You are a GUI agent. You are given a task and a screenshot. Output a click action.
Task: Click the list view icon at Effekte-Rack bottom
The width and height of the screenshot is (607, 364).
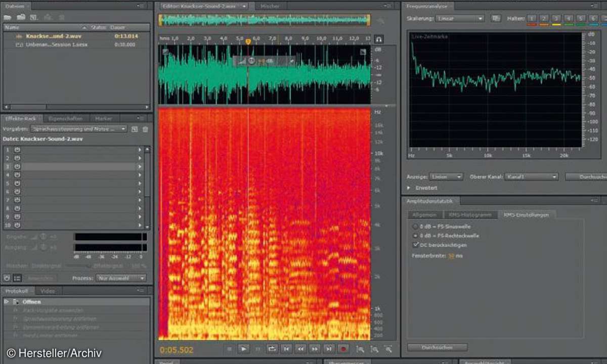click(17, 278)
